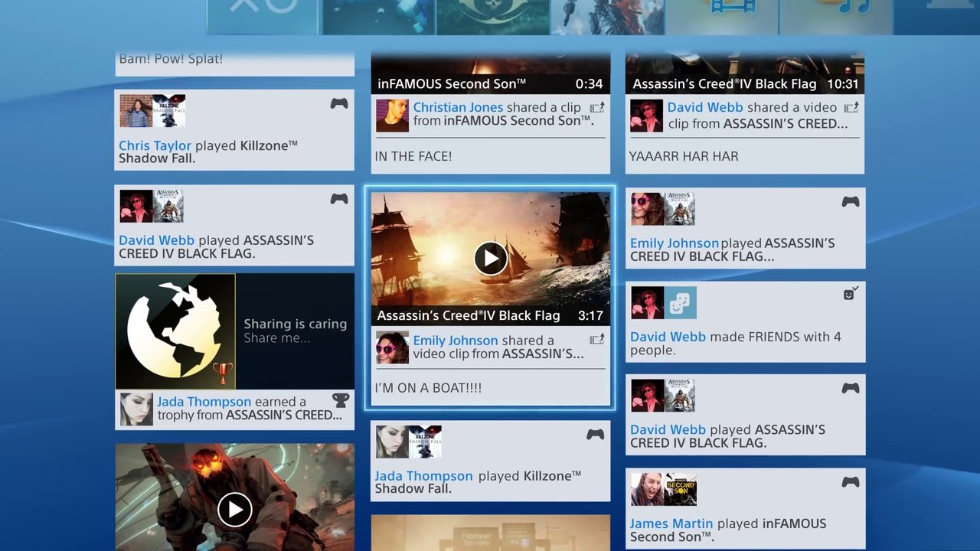Open Emily Johnson's avatar on right played card
This screenshot has width=980, height=551.
point(647,209)
